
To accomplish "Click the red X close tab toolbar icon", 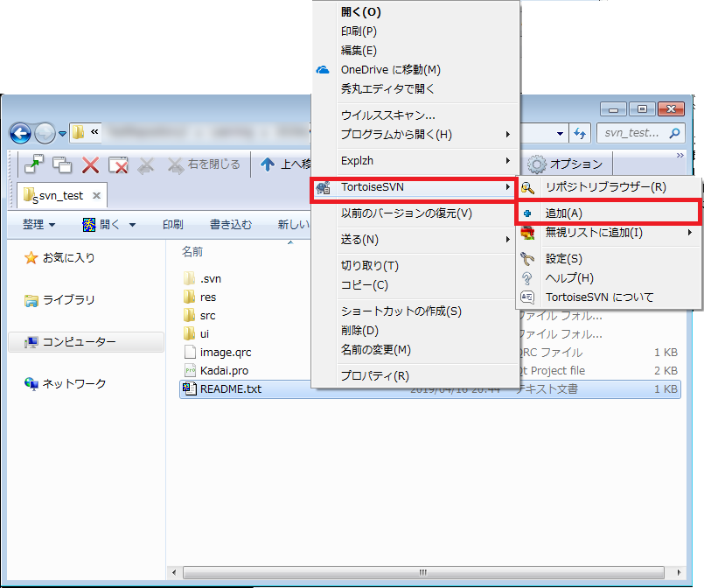I will pos(90,164).
